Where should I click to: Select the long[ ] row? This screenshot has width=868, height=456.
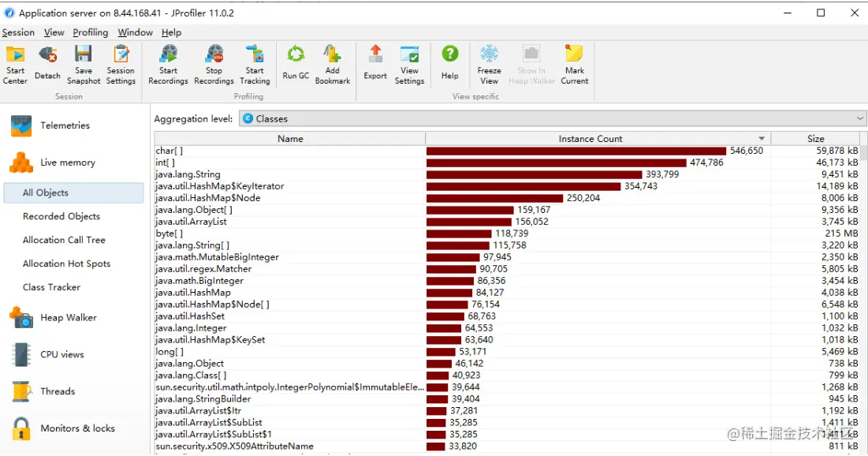pyautogui.click(x=507, y=352)
